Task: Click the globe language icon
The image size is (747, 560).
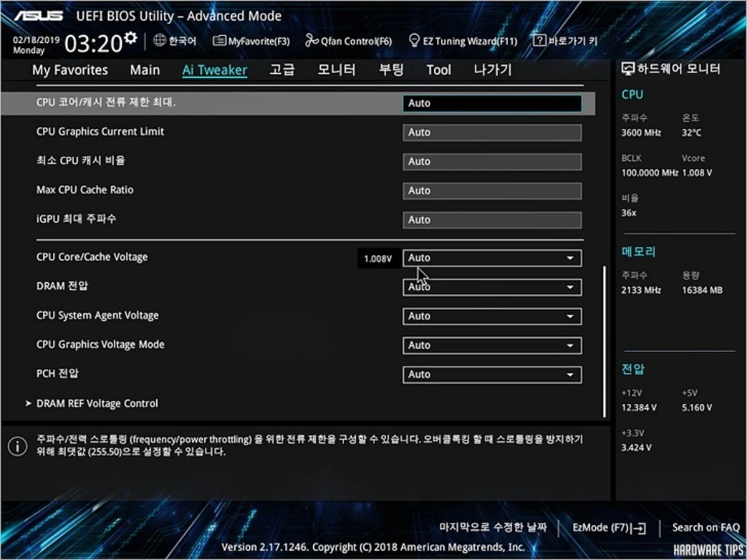Action: point(160,41)
